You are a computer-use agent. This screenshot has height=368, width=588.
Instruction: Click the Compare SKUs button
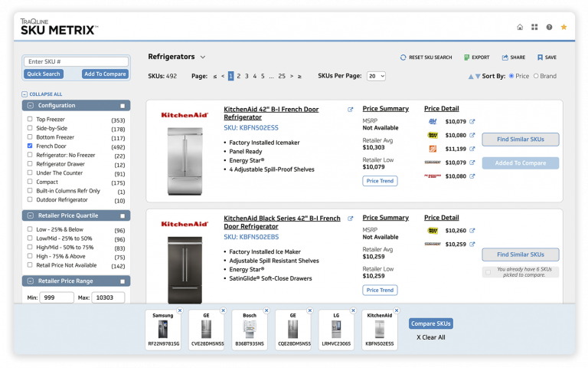pyautogui.click(x=430, y=324)
